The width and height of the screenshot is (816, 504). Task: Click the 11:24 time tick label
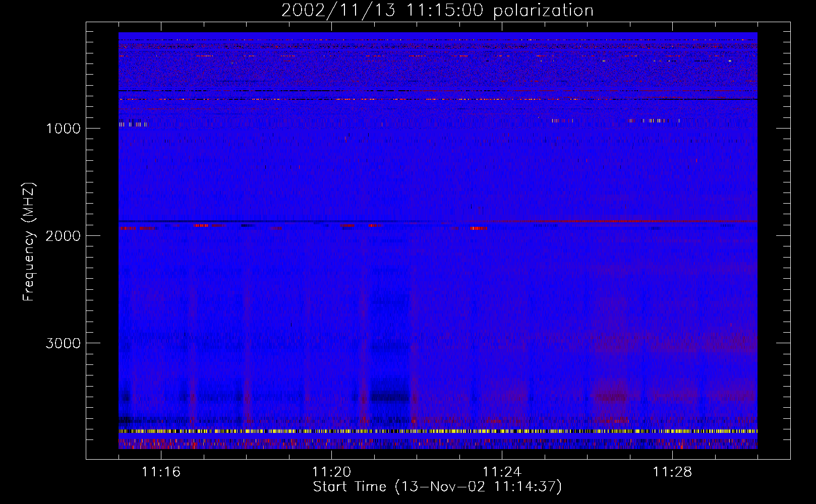(502, 472)
